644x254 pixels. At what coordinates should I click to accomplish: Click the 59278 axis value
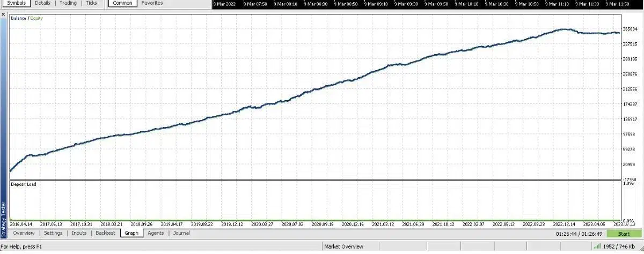pyautogui.click(x=628, y=149)
